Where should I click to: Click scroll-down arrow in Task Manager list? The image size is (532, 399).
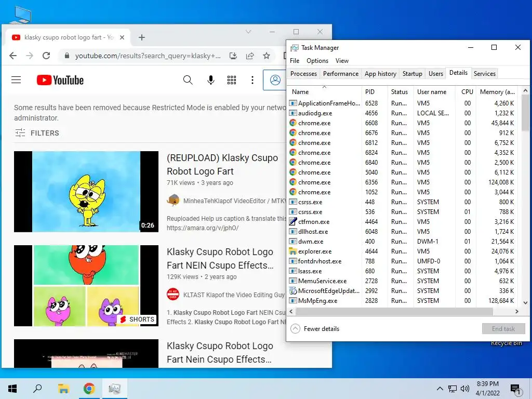tap(525, 303)
